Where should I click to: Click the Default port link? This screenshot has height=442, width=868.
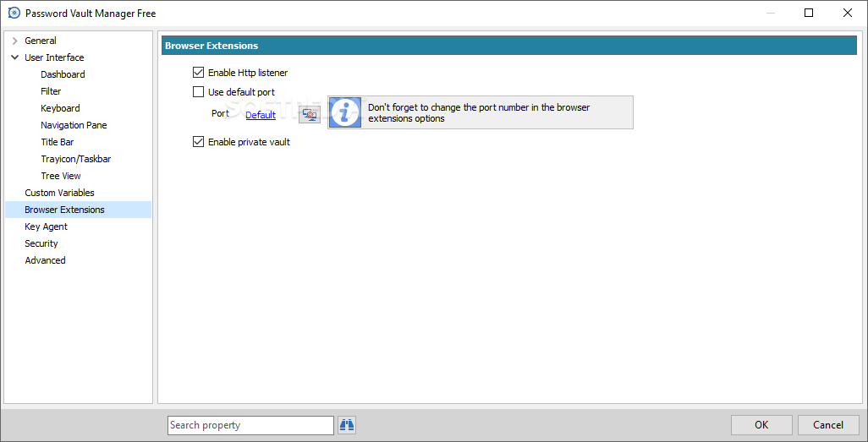point(261,114)
